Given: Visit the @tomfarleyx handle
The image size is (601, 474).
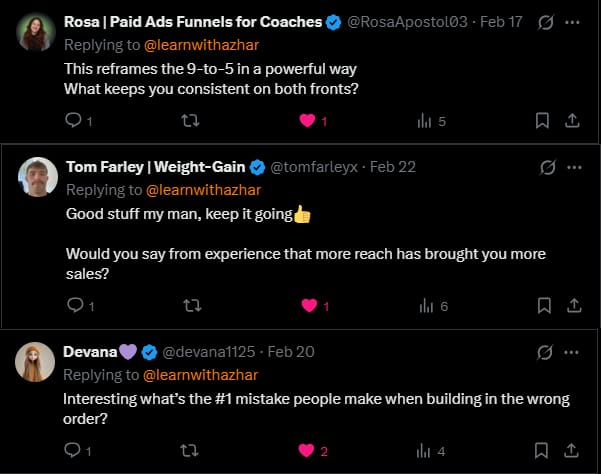Looking at the screenshot, I should click(314, 166).
